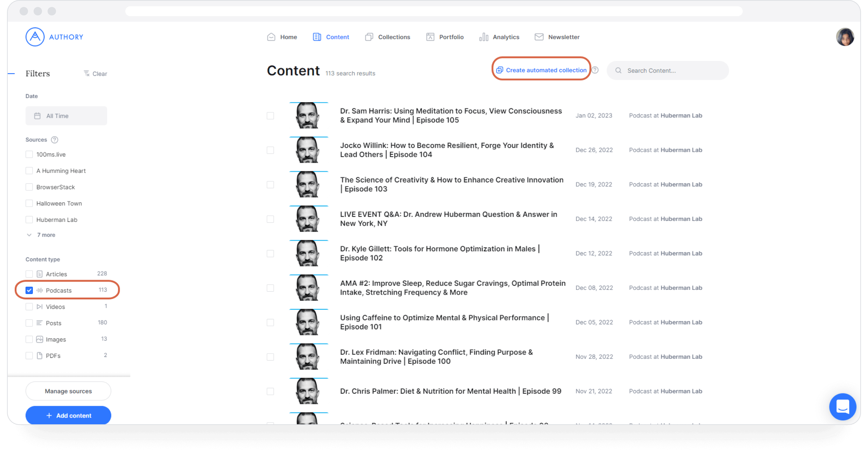Enable the Huberman Lab source filter
This screenshot has height=460, width=868.
click(29, 219)
